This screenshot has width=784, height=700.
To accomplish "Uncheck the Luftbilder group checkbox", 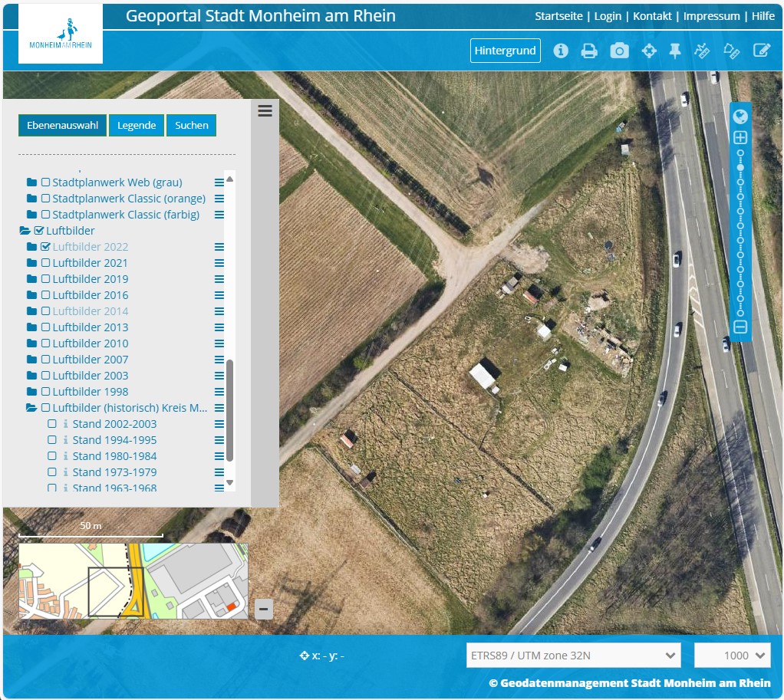I will (x=39, y=230).
